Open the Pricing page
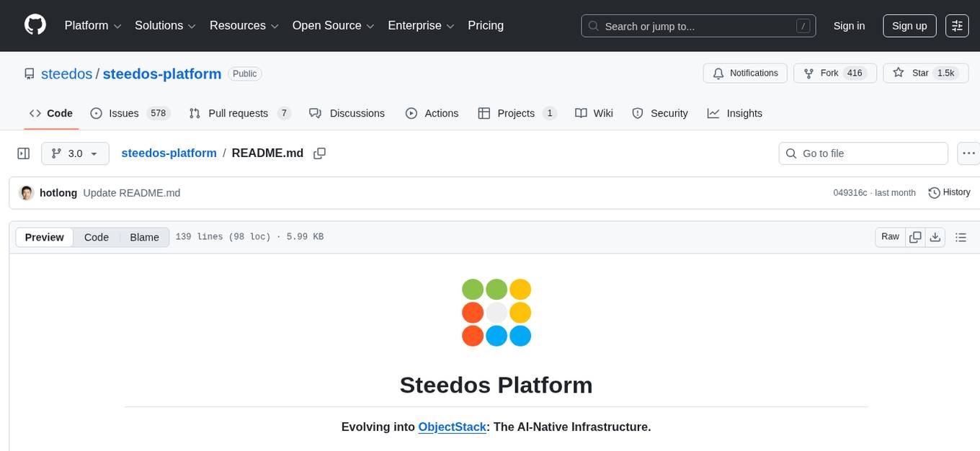Image resolution: width=980 pixels, height=451 pixels. click(486, 25)
